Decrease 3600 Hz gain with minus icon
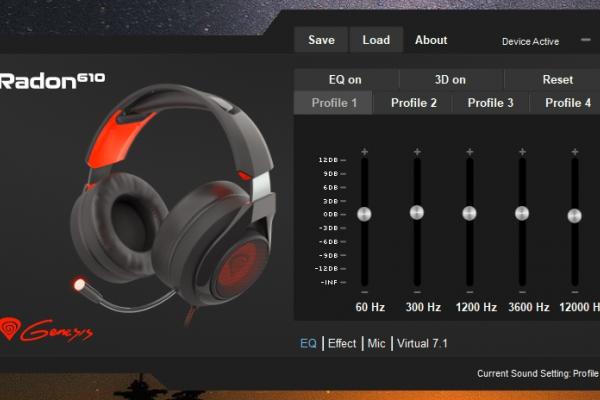 point(522,292)
